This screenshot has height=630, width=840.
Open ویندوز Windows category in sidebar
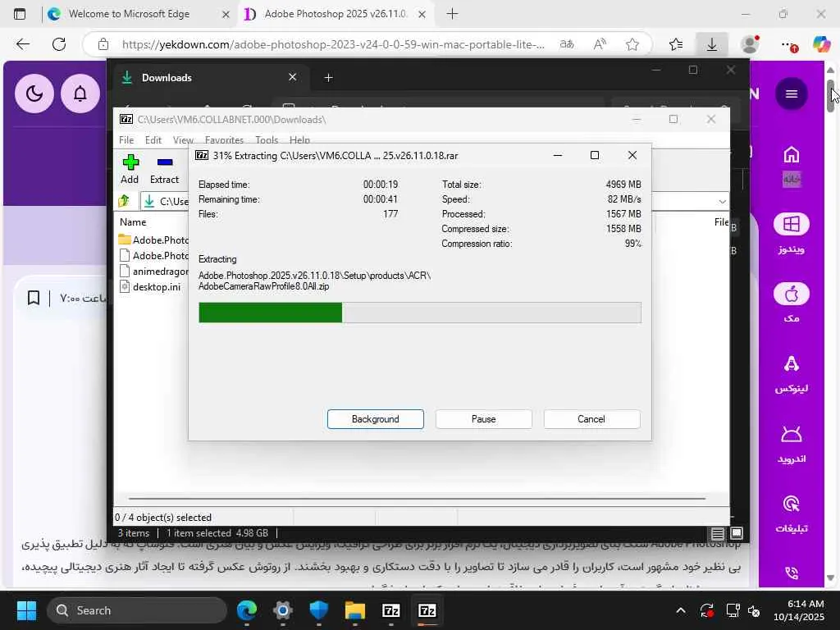792,234
